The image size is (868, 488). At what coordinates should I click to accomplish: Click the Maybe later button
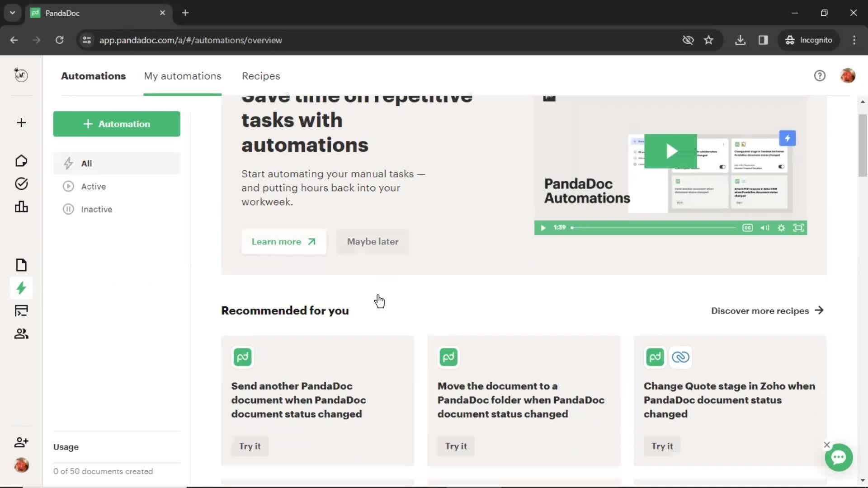[x=373, y=241]
